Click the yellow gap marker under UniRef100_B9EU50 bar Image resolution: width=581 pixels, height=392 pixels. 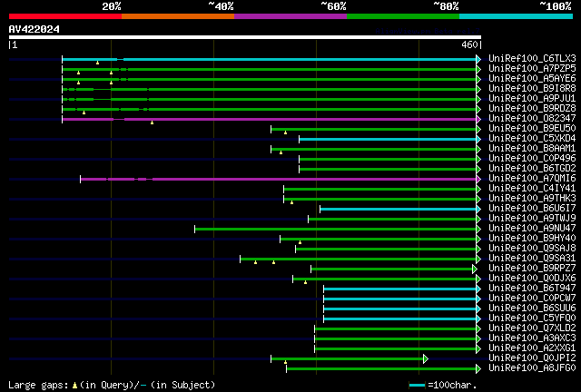coord(285,132)
